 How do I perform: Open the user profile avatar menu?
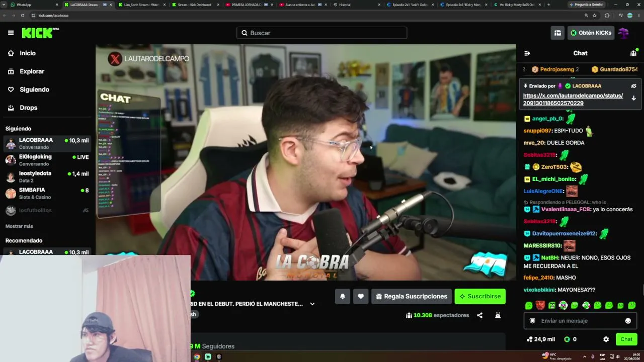(624, 33)
